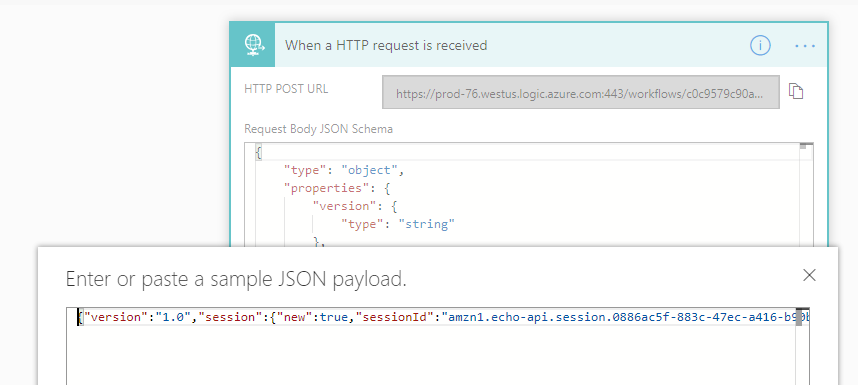Viewport: 858px width, 385px height.
Task: Place the cursor on the "properties" schema line
Action: pos(337,188)
